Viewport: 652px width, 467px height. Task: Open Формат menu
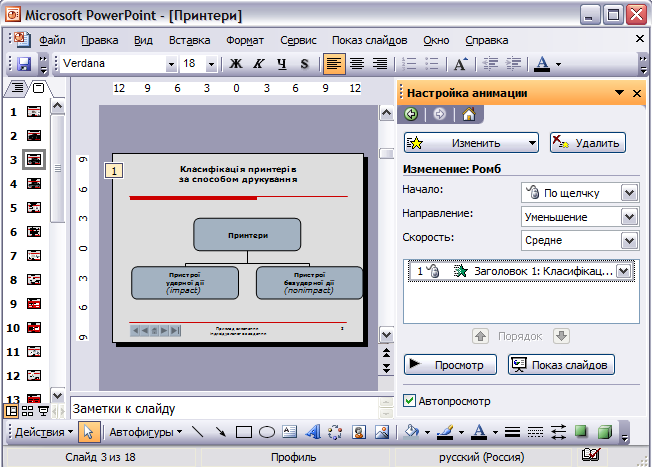point(244,40)
